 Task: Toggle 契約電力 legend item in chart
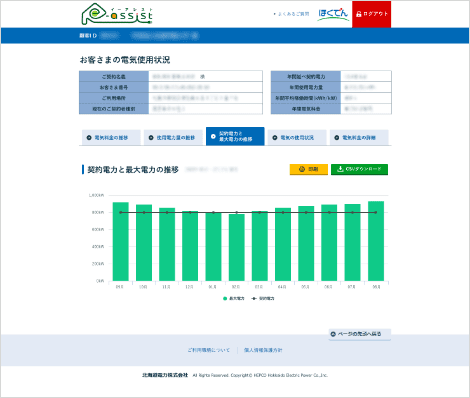tap(263, 298)
